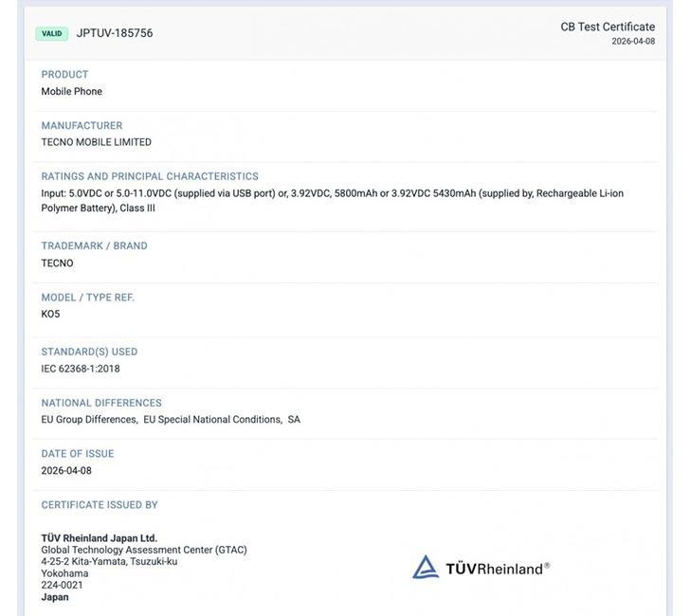Click TÜV Rheinland Japan Ltd. issuer name
The image size is (690, 616).
pos(100,538)
